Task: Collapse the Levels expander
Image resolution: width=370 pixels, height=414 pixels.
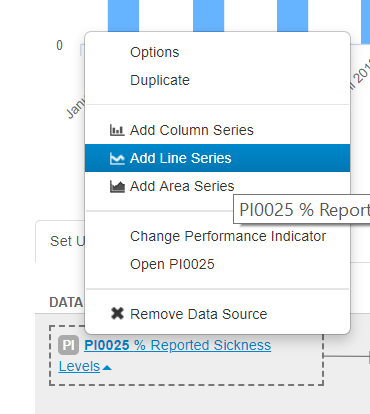Action: pyautogui.click(x=85, y=366)
